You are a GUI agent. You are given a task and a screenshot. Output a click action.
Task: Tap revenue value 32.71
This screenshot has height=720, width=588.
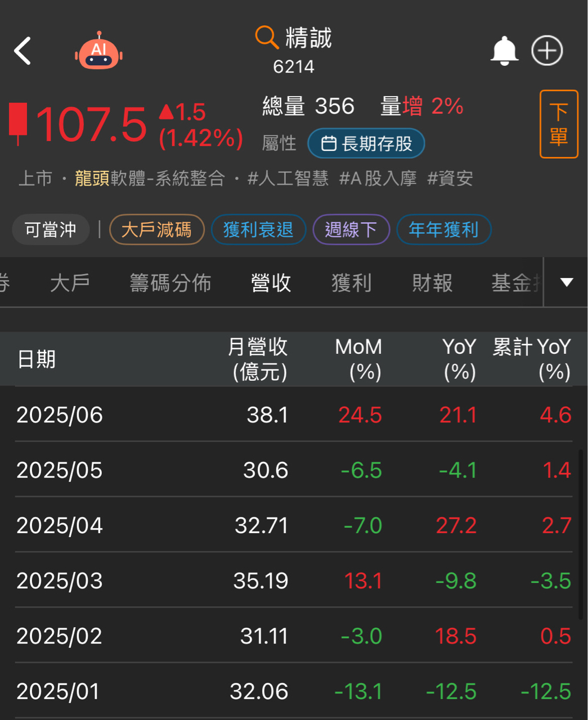pos(262,525)
